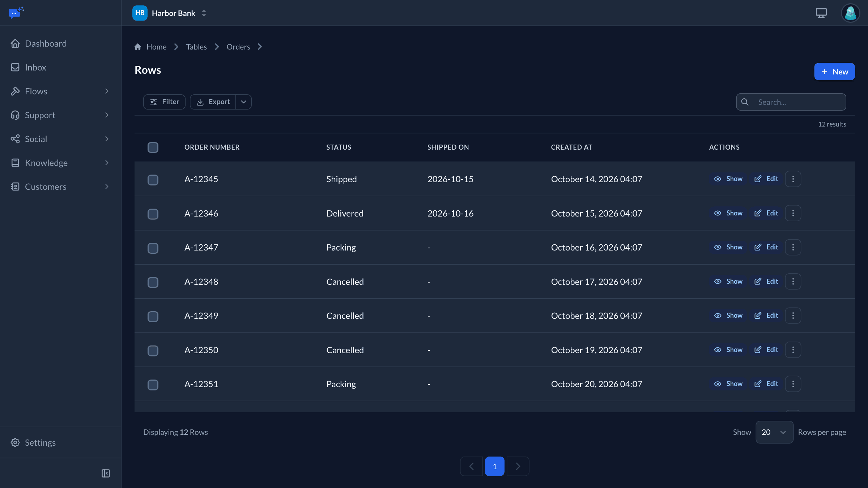Expand the Flows sidebar section
The width and height of the screenshot is (868, 488).
60,91
